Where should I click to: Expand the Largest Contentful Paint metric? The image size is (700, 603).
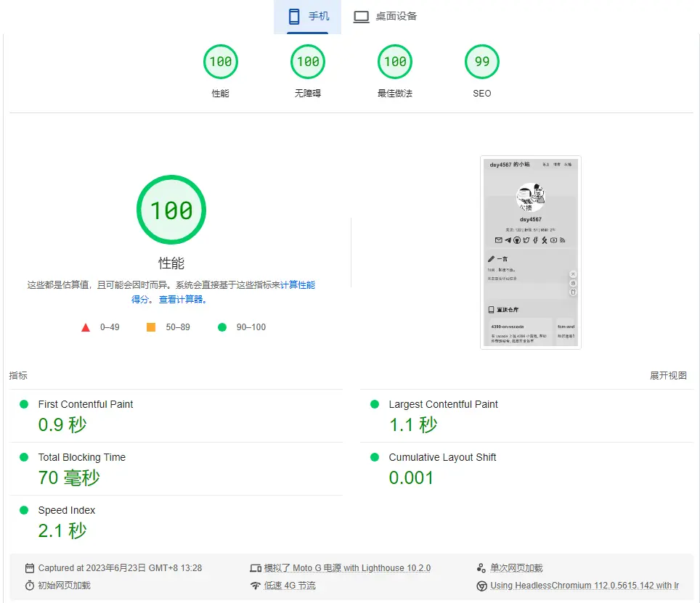pyautogui.click(x=443, y=404)
